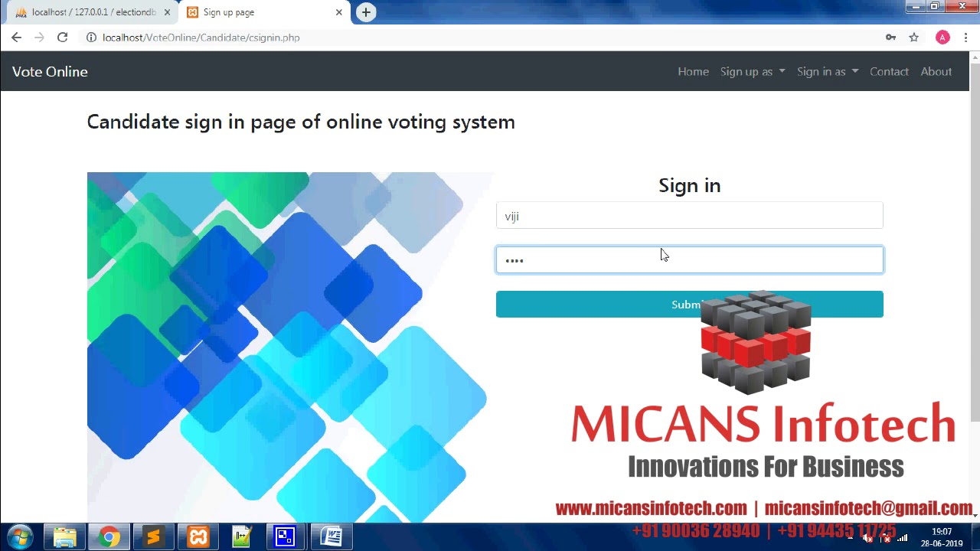This screenshot has height=551, width=980.
Task: Open Sublime Text from taskbar
Action: tap(153, 537)
